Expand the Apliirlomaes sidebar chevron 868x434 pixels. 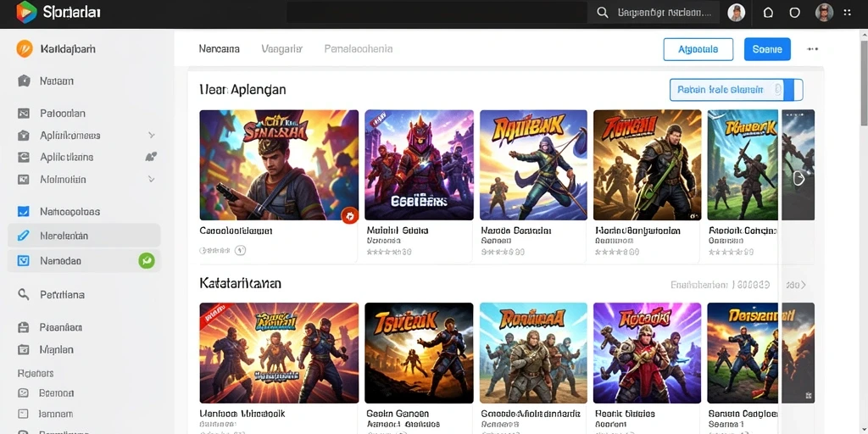[151, 135]
